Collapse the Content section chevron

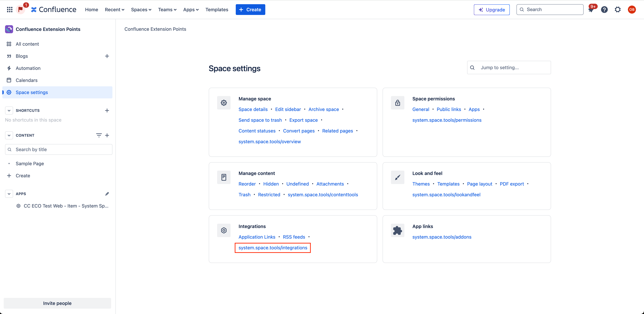[9, 135]
